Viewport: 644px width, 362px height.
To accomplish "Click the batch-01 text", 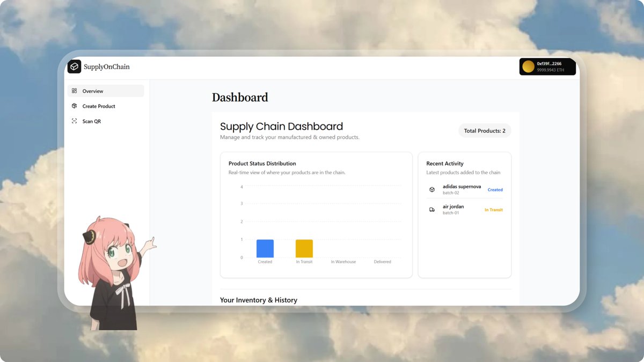I will click(x=451, y=213).
